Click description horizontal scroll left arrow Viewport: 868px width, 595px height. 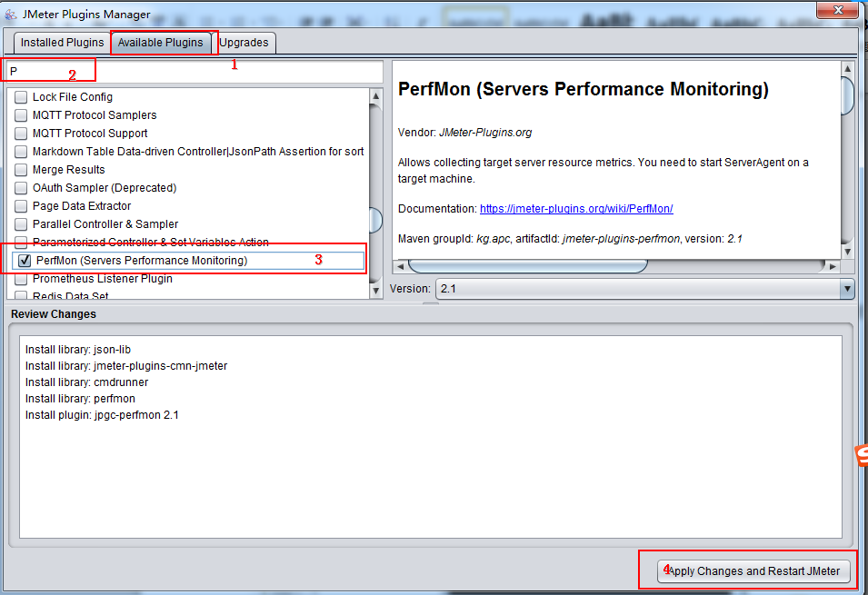pos(400,267)
